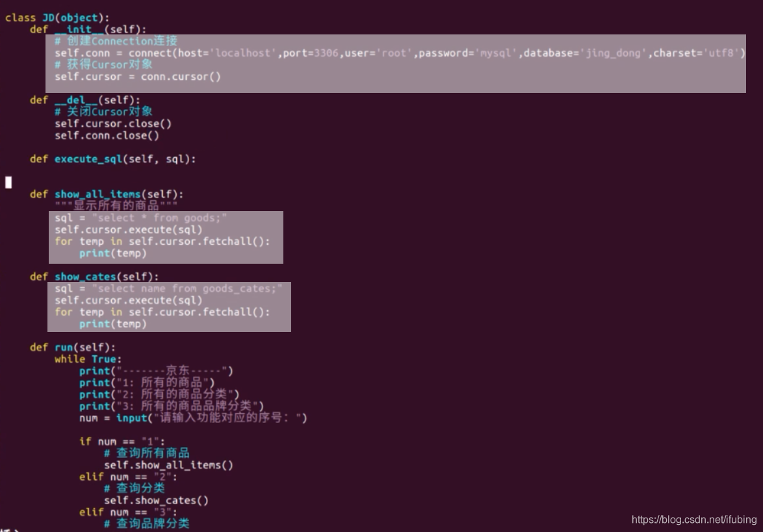763x532 pixels.
Task: Click the 'def __del__(self):' line
Action: click(84, 100)
